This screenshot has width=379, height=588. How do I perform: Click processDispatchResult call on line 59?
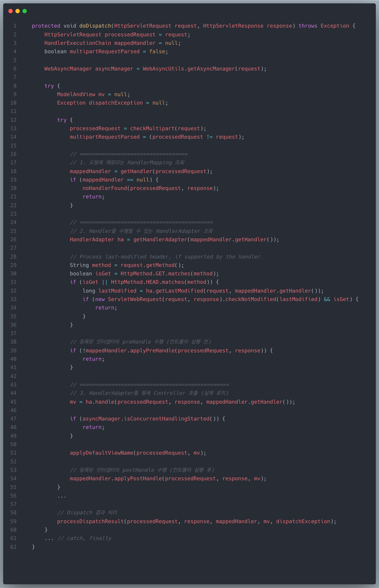click(90, 521)
